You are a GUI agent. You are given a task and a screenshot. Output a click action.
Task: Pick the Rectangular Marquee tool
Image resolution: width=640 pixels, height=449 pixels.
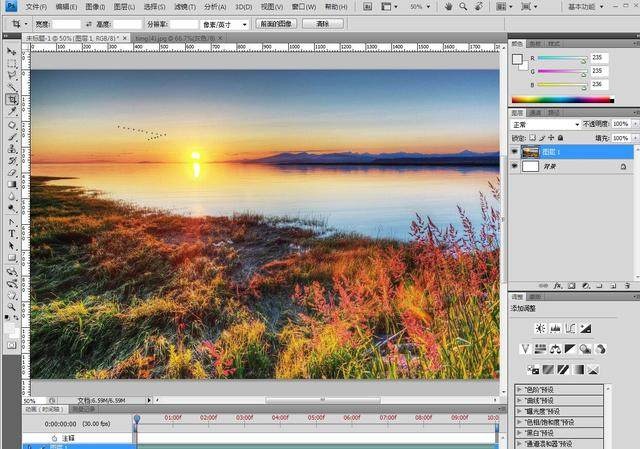(12, 63)
